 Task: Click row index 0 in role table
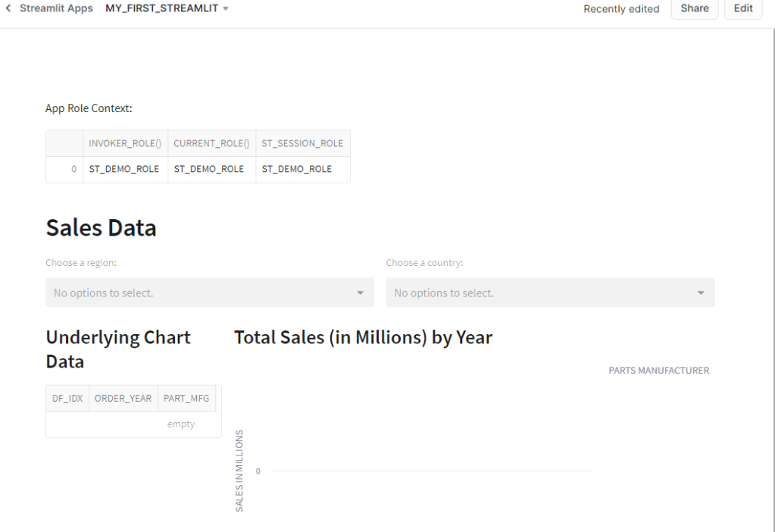(x=73, y=169)
